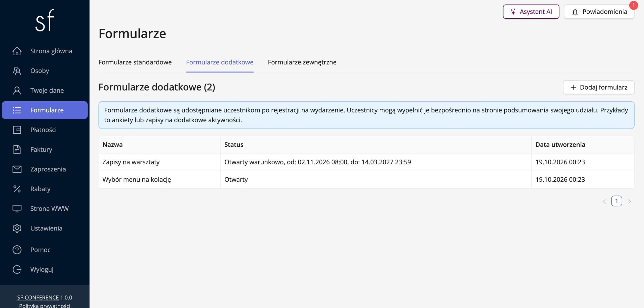Click the home icon beside Strona główna
This screenshot has height=308, width=644.
17,51
